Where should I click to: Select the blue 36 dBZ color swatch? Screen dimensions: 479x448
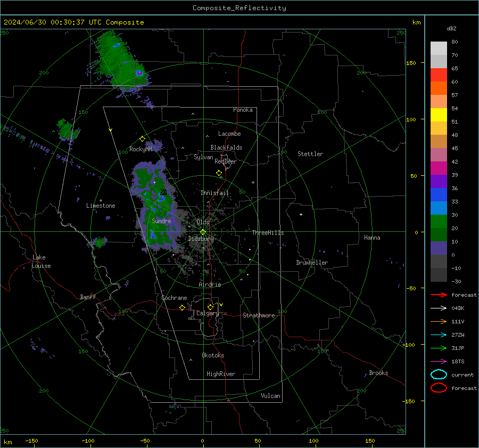point(439,195)
